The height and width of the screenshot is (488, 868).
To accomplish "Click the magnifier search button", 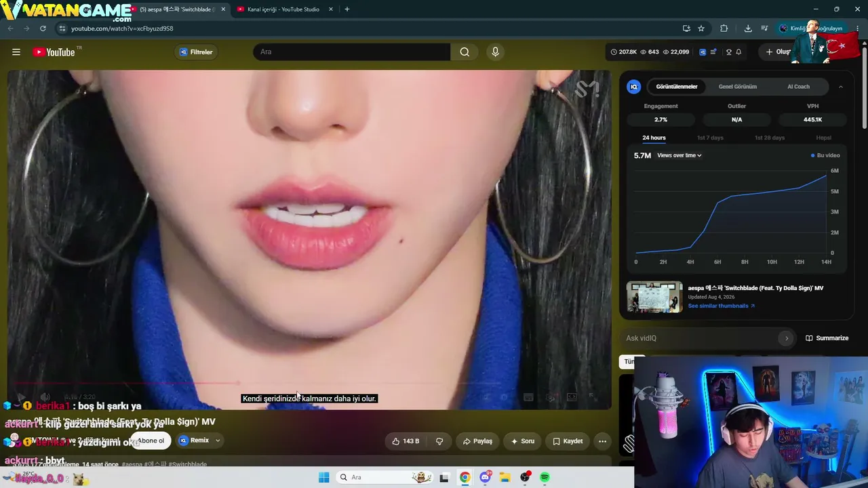I will point(465,52).
